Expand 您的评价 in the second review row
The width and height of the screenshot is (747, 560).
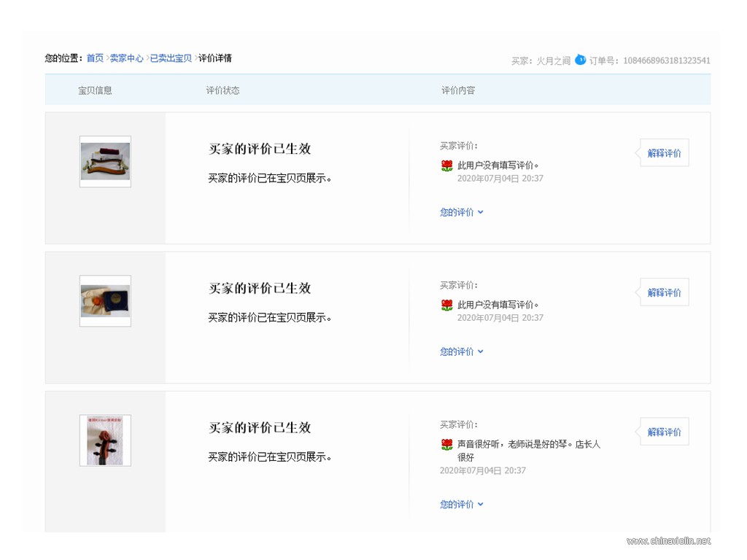click(461, 352)
